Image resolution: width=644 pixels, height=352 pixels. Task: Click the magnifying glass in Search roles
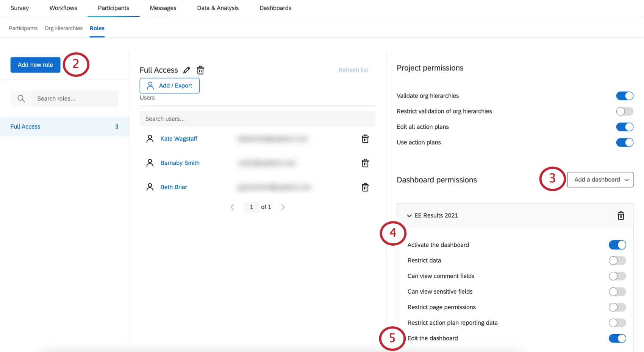click(21, 98)
